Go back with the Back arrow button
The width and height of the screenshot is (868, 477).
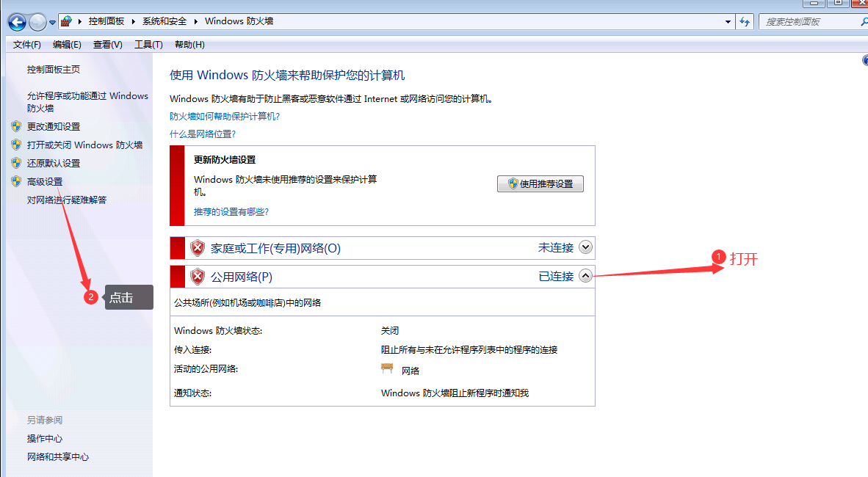17,22
